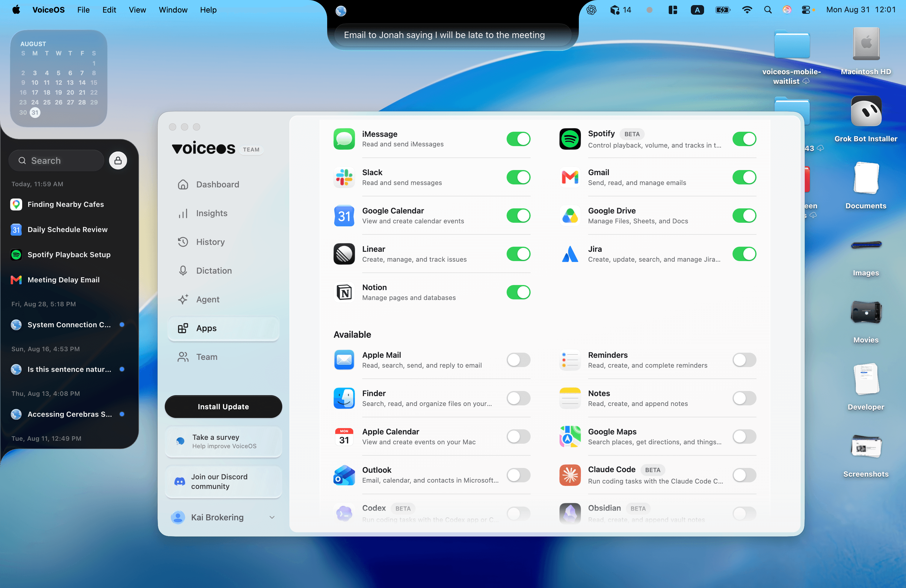The height and width of the screenshot is (588, 906).
Task: Open the Edit menu
Action: tap(109, 10)
